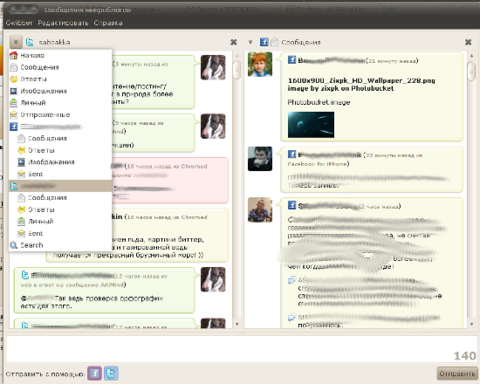Click the avatar of man in dark jacket
This screenshot has height=384, width=480.
pyautogui.click(x=260, y=159)
